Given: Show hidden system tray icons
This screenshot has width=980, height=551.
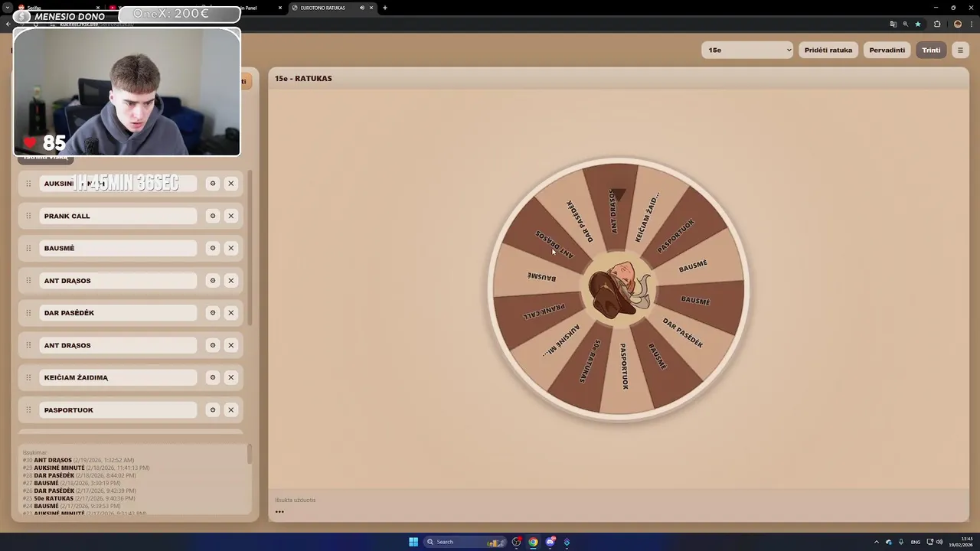Looking at the screenshot, I should (x=877, y=542).
